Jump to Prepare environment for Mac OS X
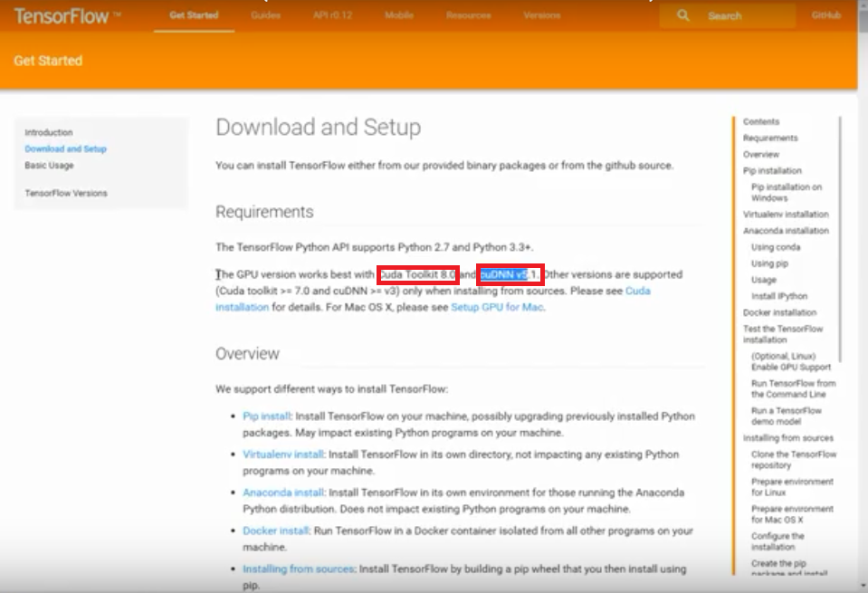The height and width of the screenshot is (593, 868). point(792,514)
